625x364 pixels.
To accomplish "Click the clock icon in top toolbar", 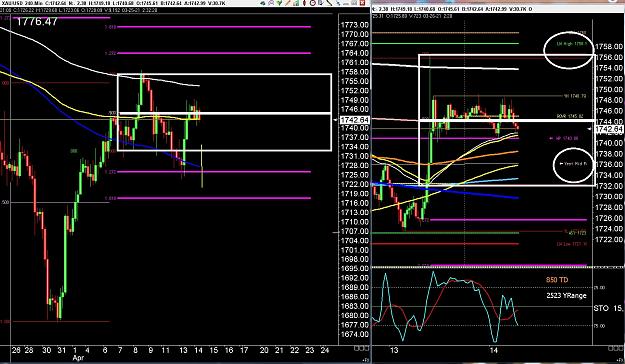I will pyautogui.click(x=313, y=3).
